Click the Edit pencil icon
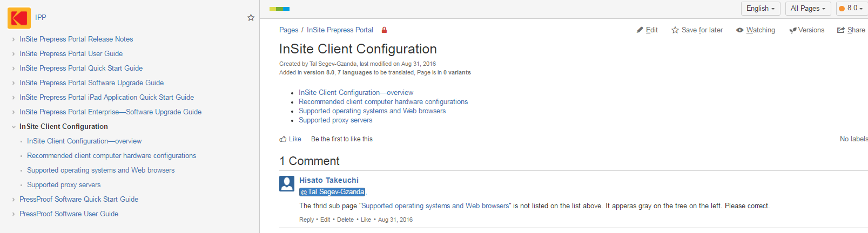Image resolution: width=868 pixels, height=233 pixels. [640, 30]
